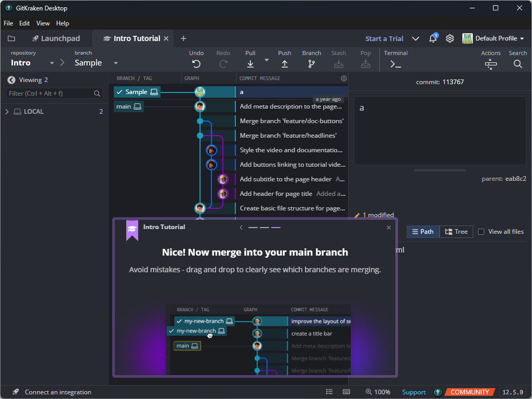Open the Edit menu
This screenshot has width=532, height=399.
coord(24,23)
